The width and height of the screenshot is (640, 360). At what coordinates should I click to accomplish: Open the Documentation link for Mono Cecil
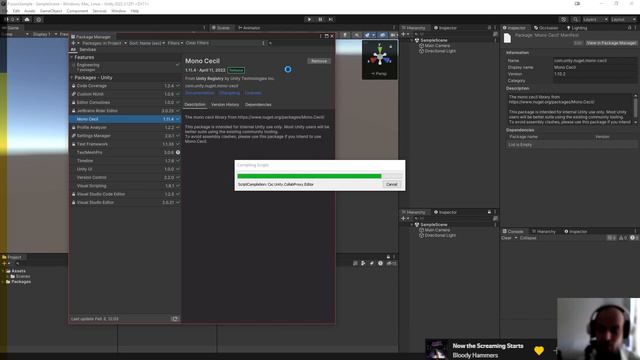pyautogui.click(x=200, y=93)
